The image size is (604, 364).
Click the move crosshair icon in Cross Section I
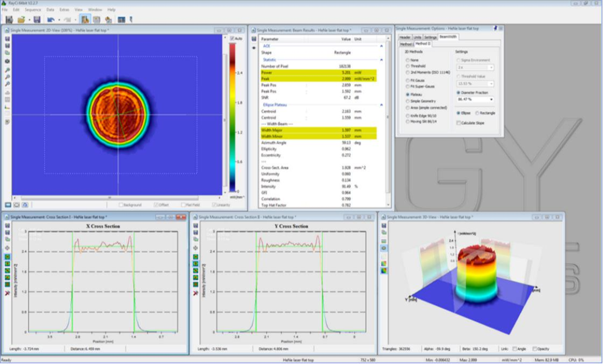coord(7,247)
